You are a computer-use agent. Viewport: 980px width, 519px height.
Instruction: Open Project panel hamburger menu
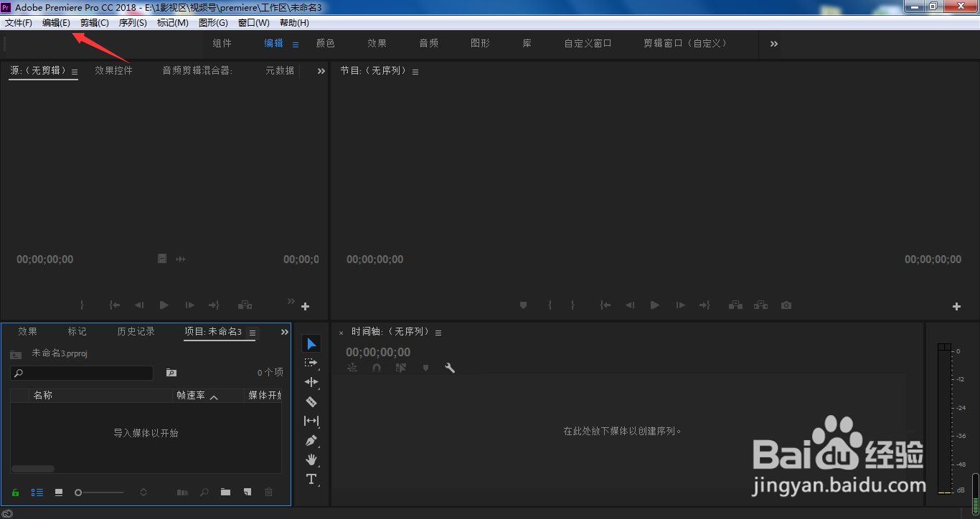coord(253,333)
